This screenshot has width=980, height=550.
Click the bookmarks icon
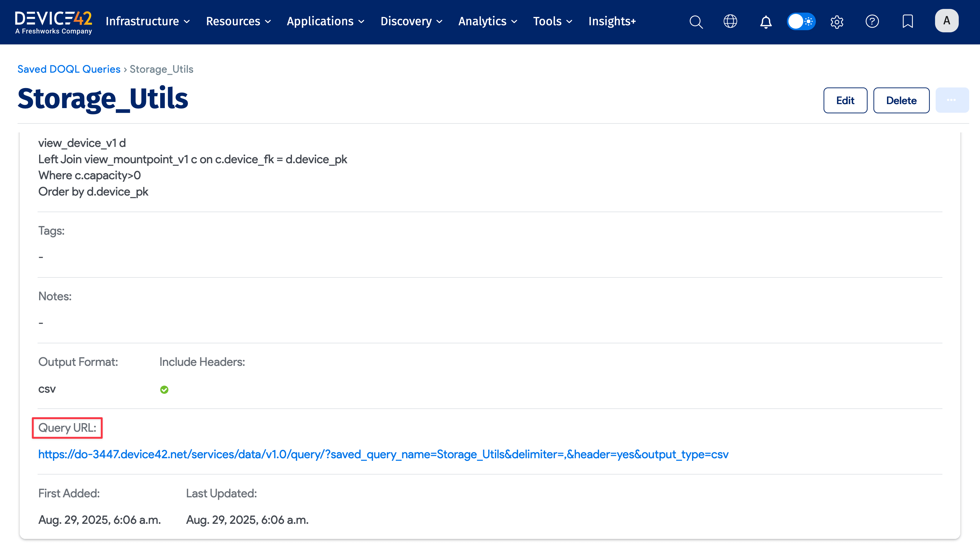pos(908,22)
